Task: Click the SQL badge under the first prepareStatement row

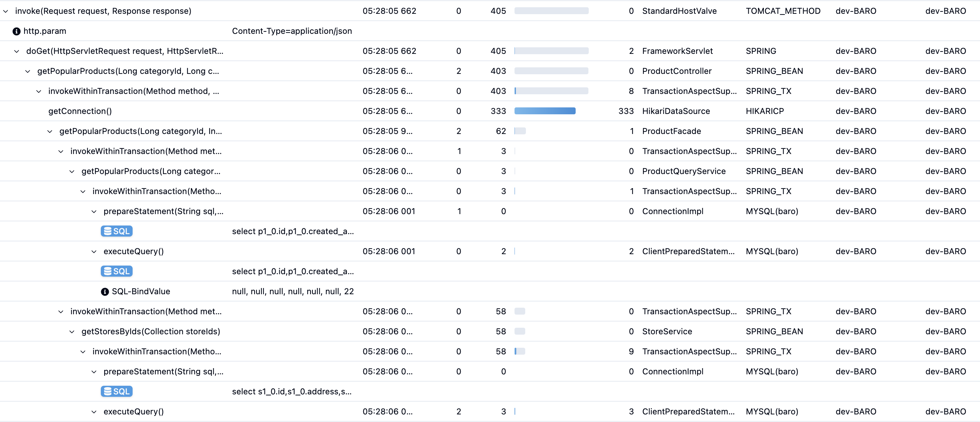Action: point(116,231)
